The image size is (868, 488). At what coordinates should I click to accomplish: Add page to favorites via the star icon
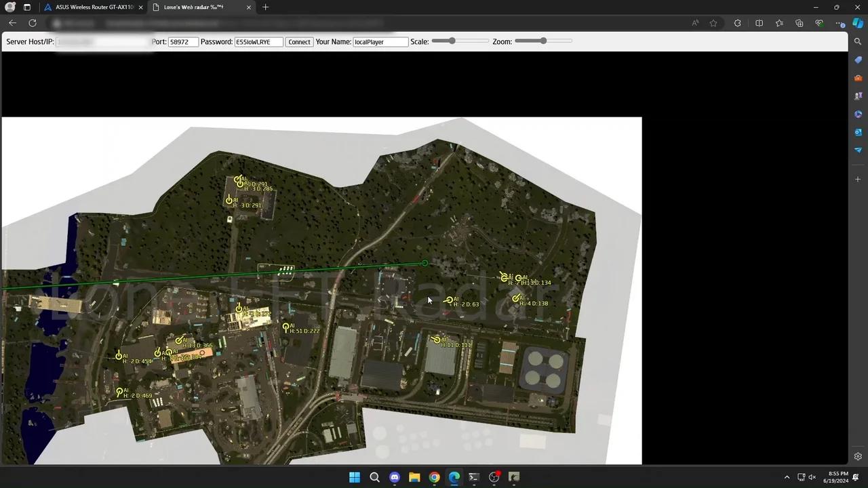click(x=713, y=22)
